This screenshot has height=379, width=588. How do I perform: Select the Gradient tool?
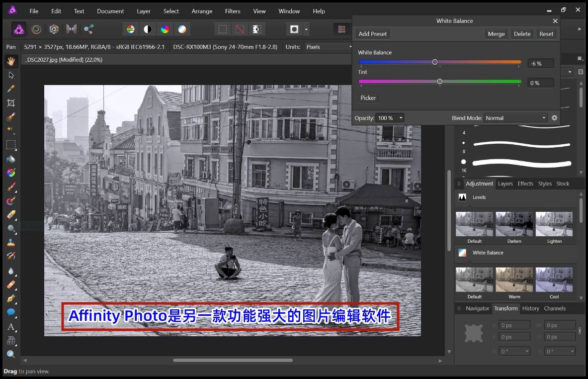(x=11, y=173)
